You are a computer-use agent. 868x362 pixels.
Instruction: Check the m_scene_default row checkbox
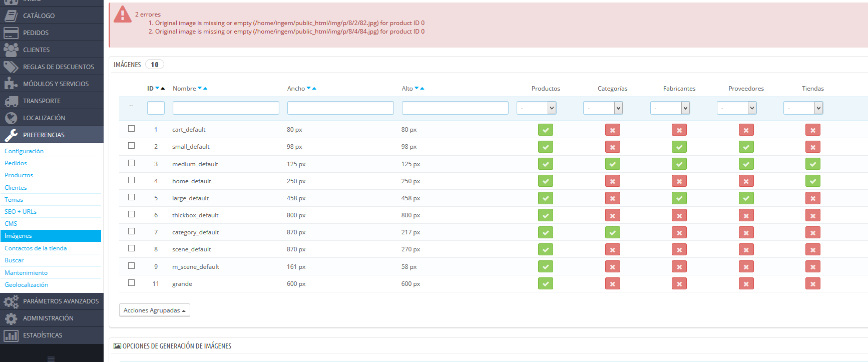pyautogui.click(x=132, y=266)
